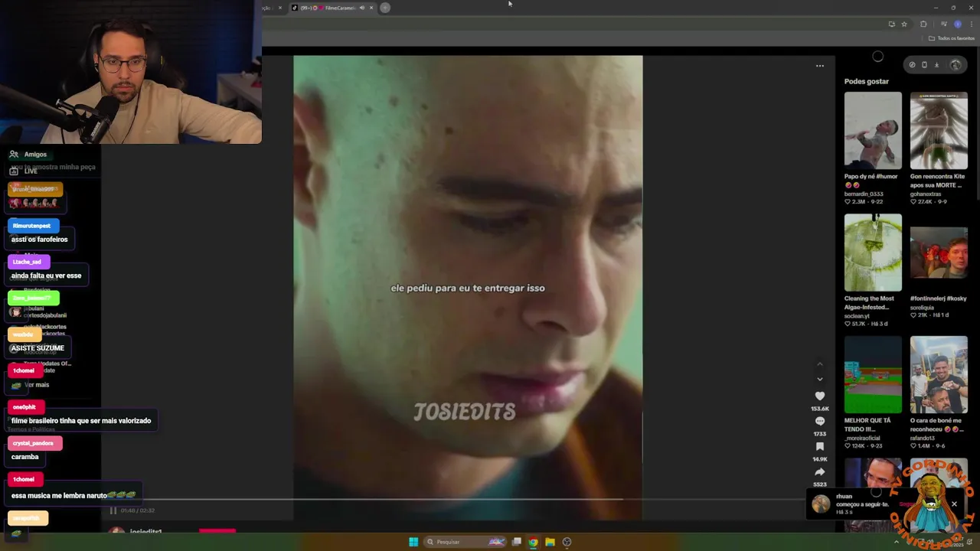Click the phone app icon in top pill
Image resolution: width=980 pixels, height=551 pixels.
point(924,65)
